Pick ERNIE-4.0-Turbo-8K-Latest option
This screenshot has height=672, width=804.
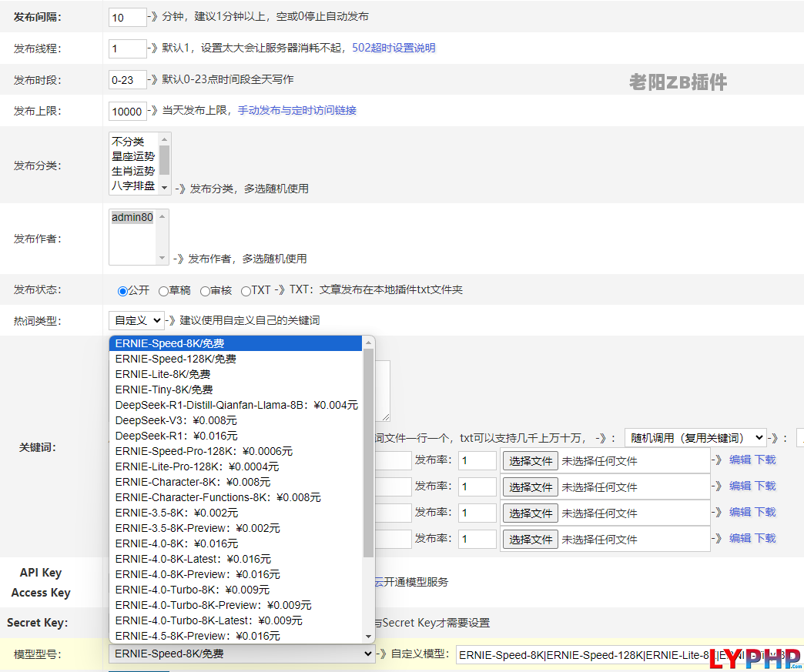point(236,620)
